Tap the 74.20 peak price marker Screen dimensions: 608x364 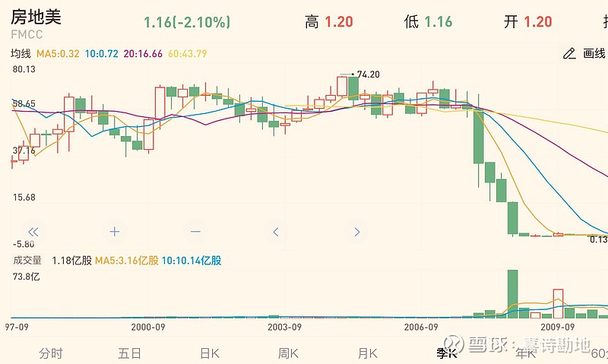point(368,74)
